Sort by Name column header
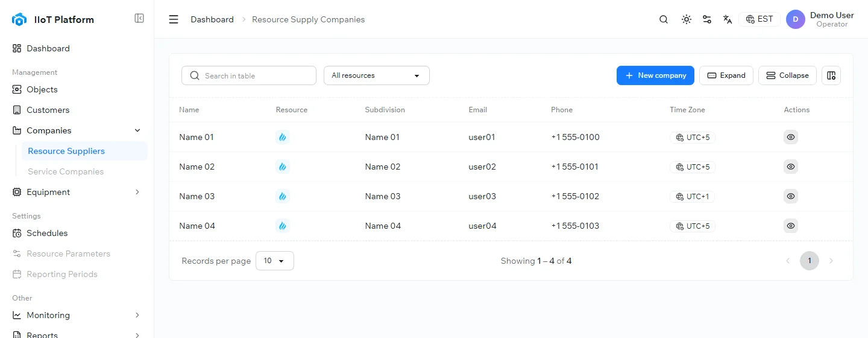 pyautogui.click(x=189, y=110)
